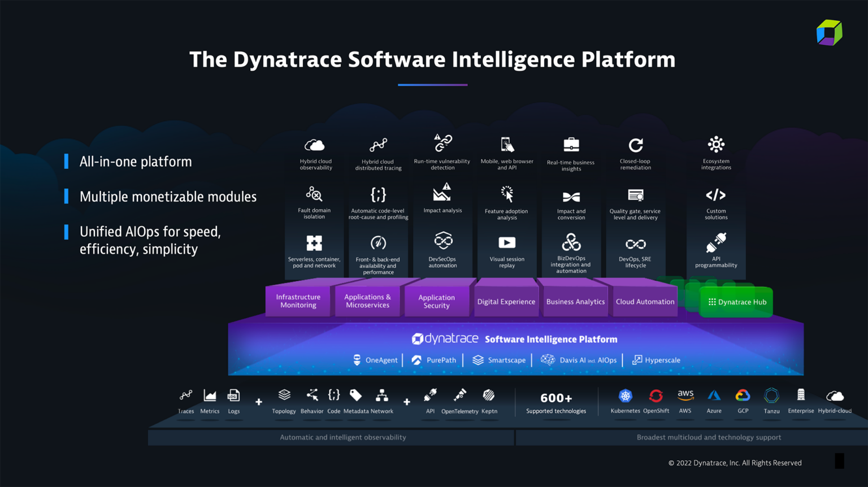Select the Custom solutions code icon
This screenshot has width=868, height=487.
pos(716,195)
